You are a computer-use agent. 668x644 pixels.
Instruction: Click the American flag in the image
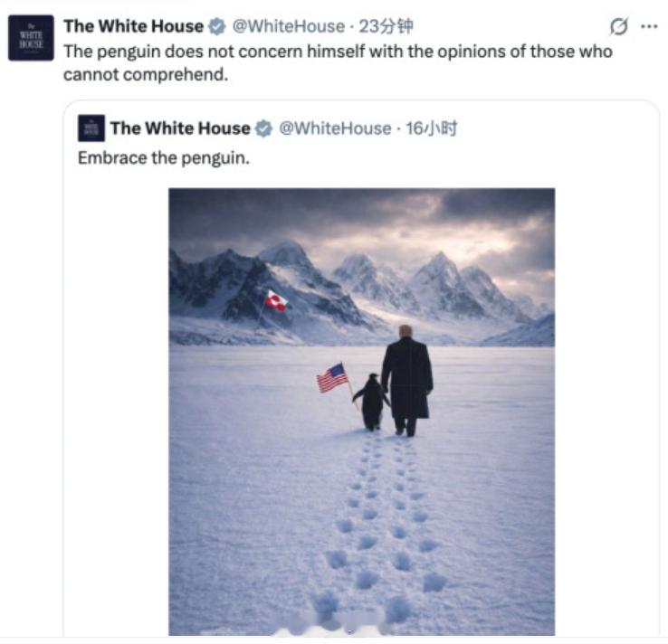[x=332, y=377]
